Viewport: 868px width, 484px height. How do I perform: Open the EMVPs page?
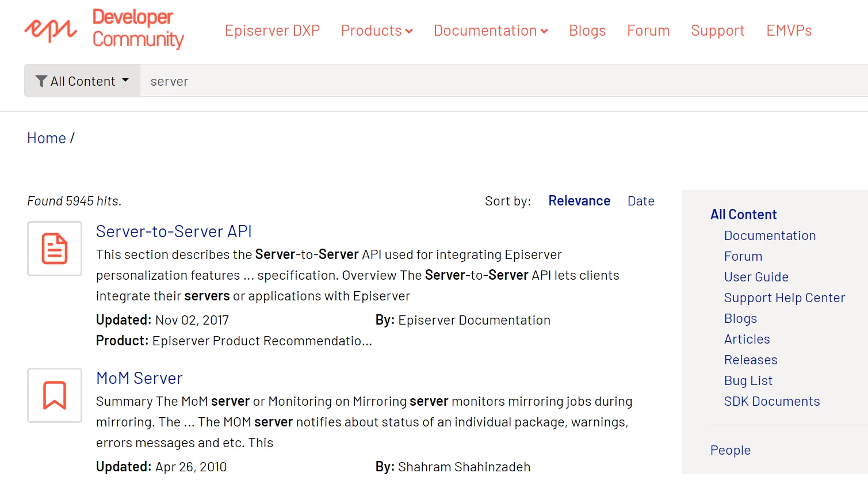tap(789, 31)
